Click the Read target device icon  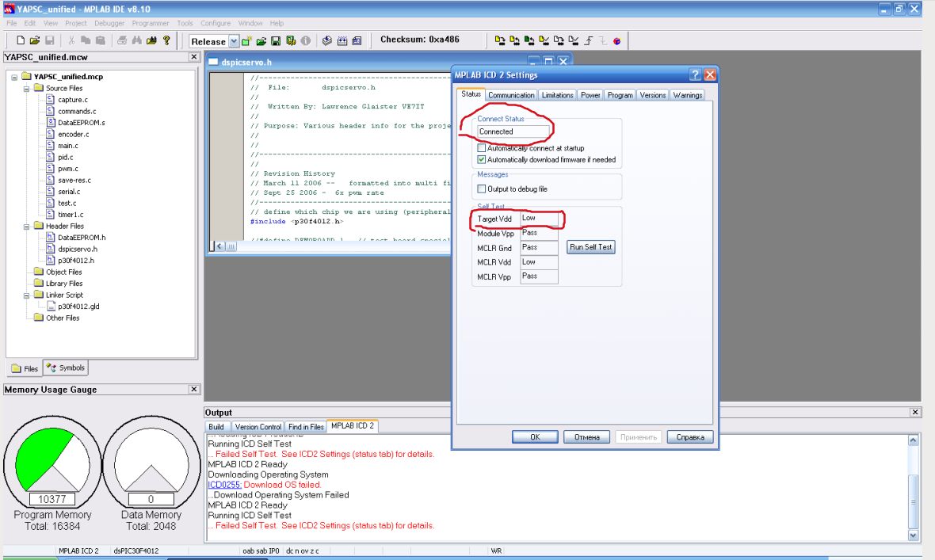coord(514,40)
